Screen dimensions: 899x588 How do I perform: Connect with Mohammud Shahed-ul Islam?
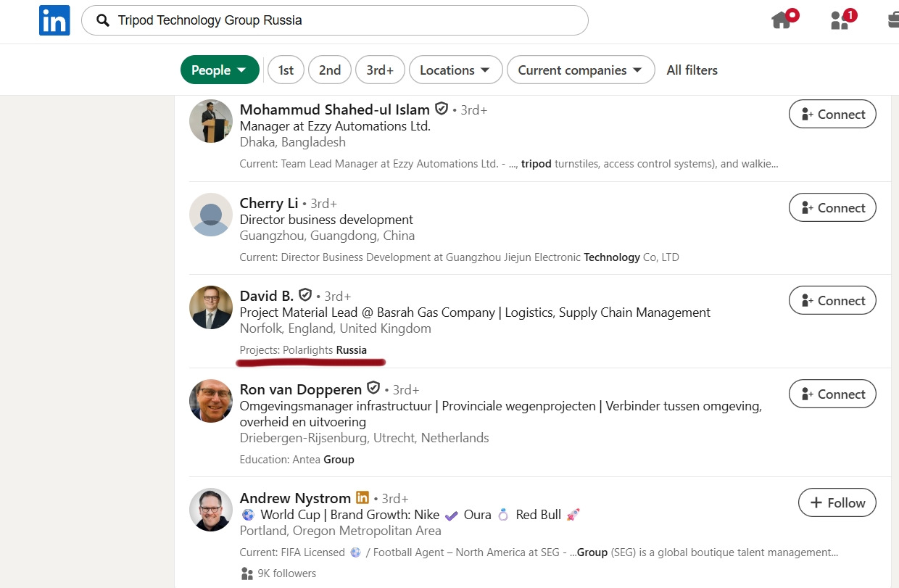(x=832, y=115)
